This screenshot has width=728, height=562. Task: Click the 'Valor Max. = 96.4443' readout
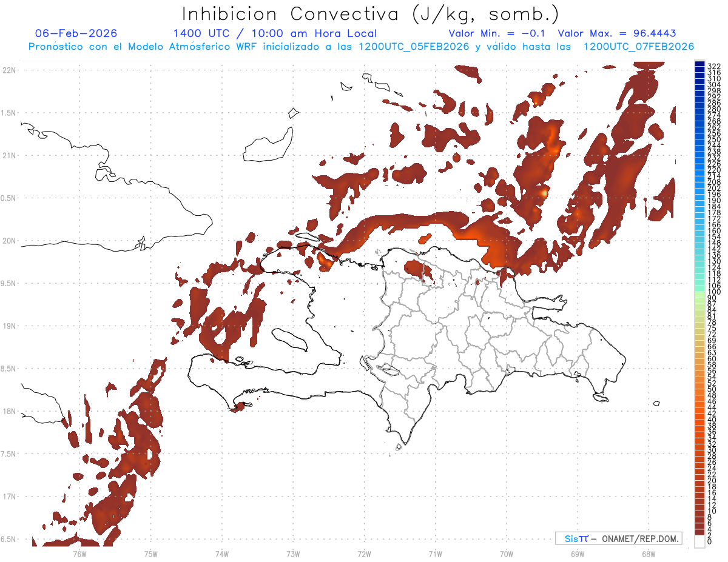617,33
